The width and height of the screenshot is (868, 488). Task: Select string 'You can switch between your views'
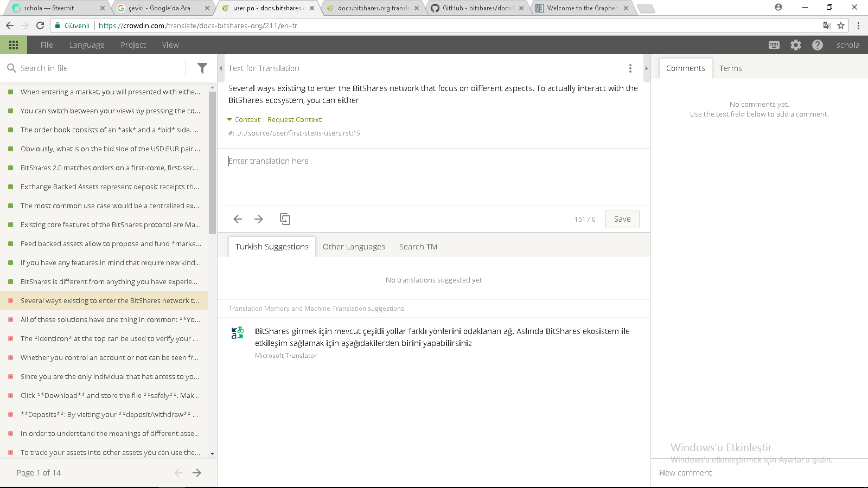click(x=104, y=111)
